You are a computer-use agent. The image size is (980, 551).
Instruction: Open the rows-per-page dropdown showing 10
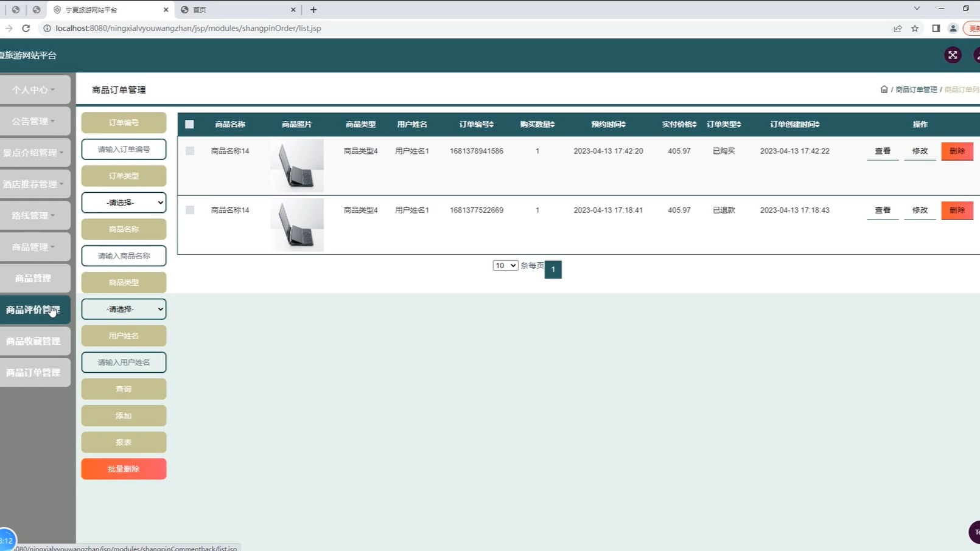tap(505, 266)
